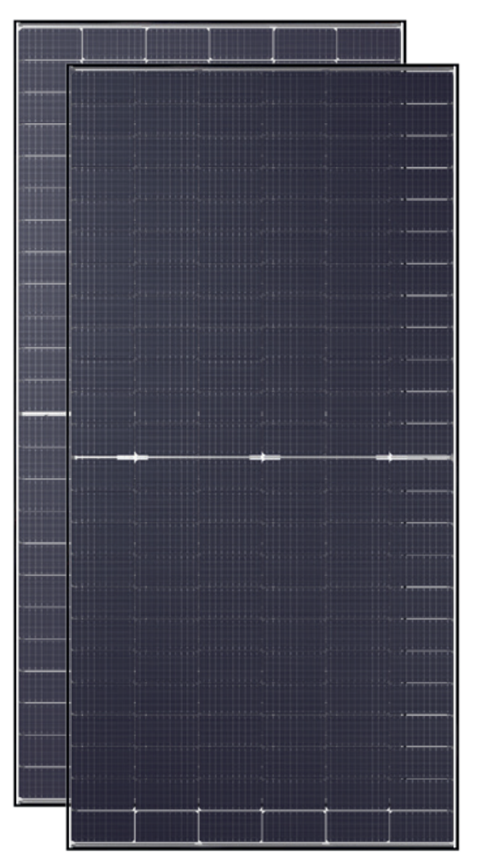
Task: Click the rear panel's visible white midline segment
Action: 44,413
